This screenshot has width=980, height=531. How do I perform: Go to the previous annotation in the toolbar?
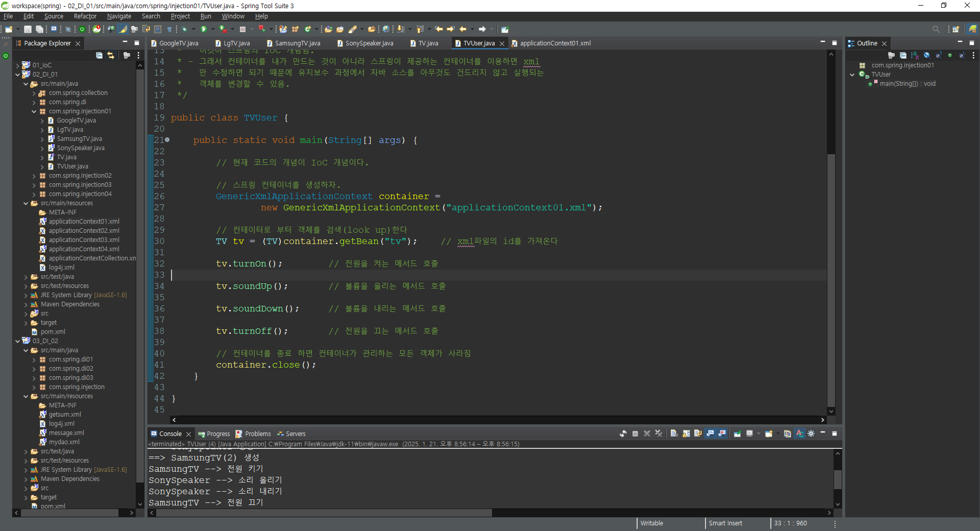tap(420, 29)
